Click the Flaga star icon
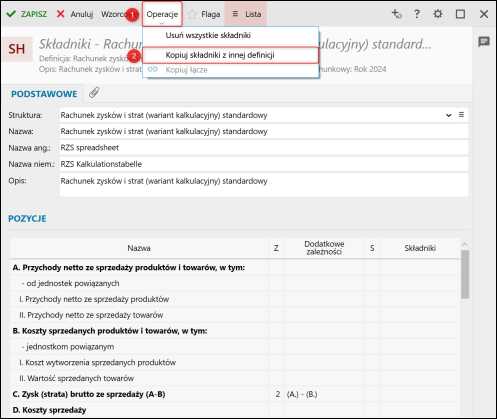Image resolution: width=497 pixels, height=419 pixels. click(192, 14)
